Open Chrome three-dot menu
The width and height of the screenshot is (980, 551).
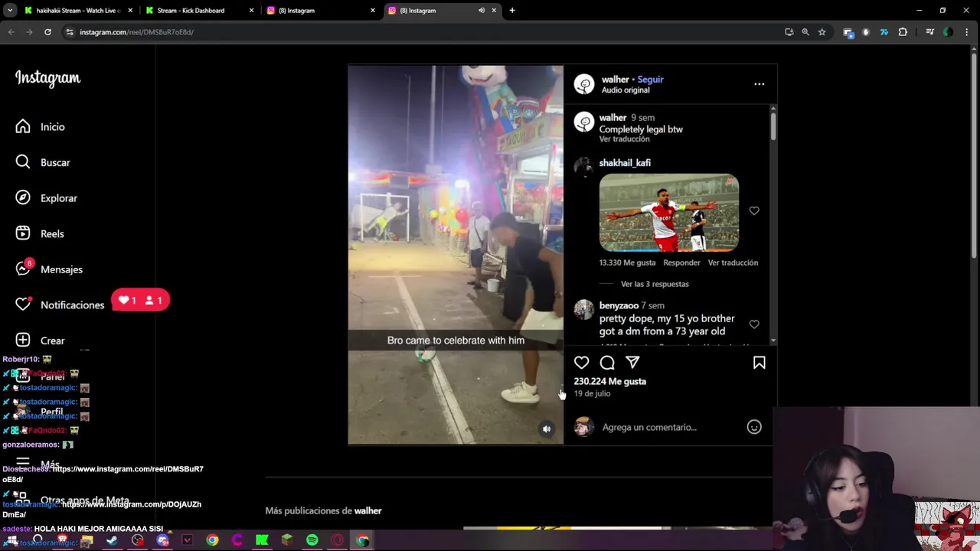click(x=967, y=32)
